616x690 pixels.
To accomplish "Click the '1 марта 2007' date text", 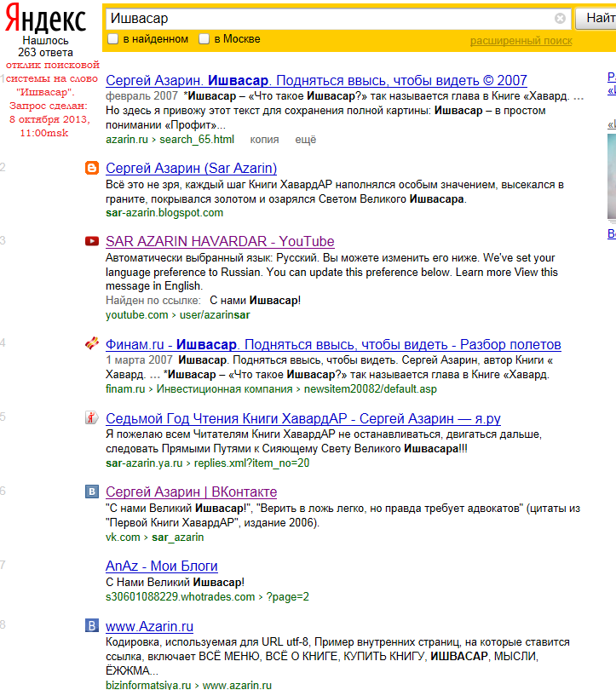I will 139,360.
